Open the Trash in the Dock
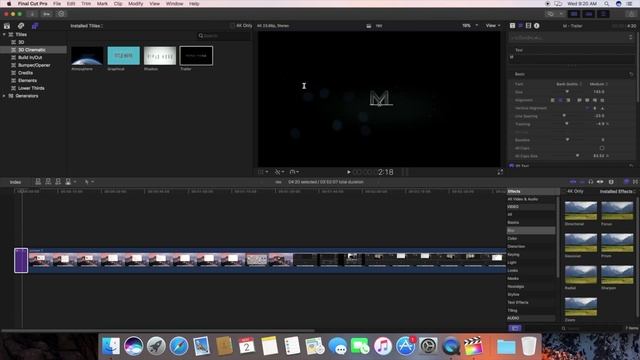Screen dimensions: 640x360 pos(529,346)
